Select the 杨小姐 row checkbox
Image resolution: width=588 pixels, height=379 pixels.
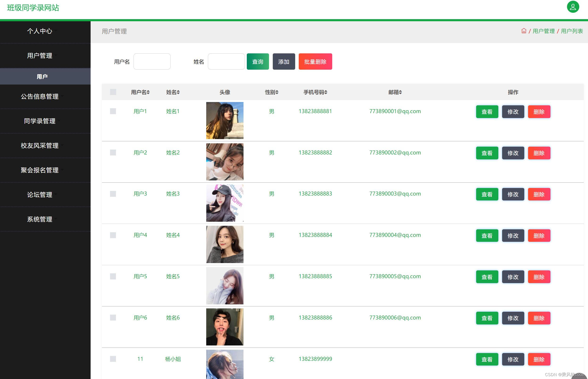point(113,359)
